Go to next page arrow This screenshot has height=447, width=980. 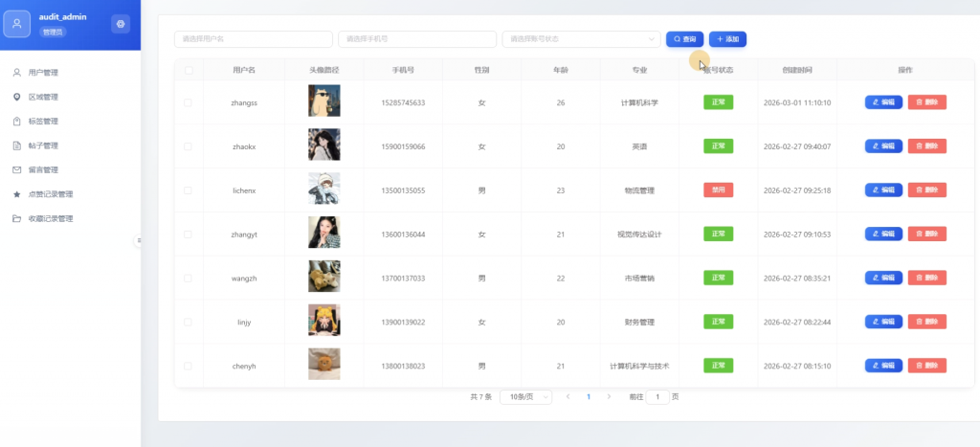click(609, 397)
